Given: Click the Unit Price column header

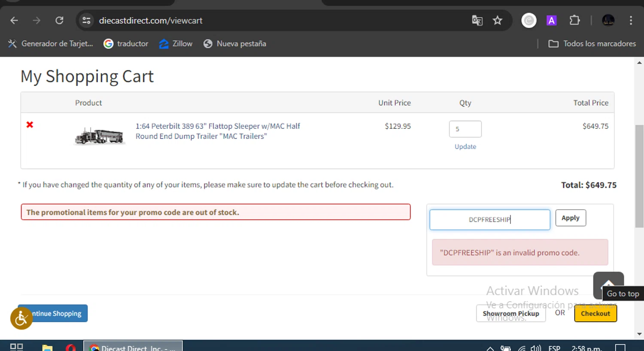Looking at the screenshot, I should [394, 103].
